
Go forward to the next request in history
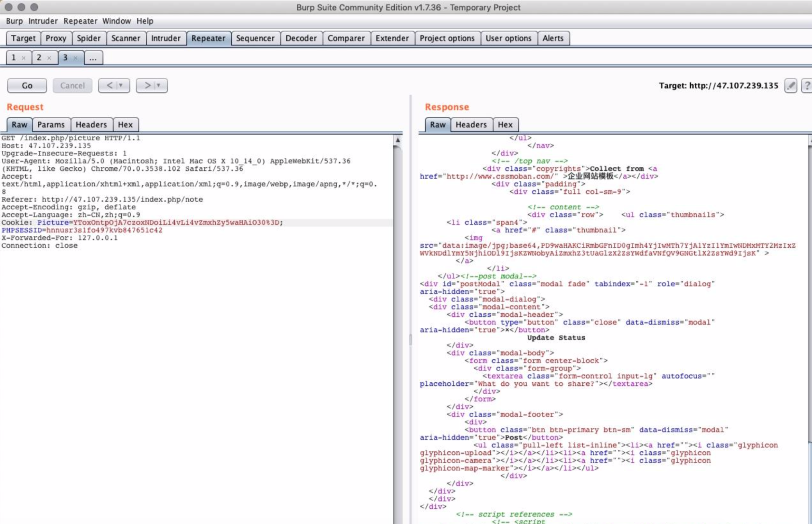coord(147,85)
